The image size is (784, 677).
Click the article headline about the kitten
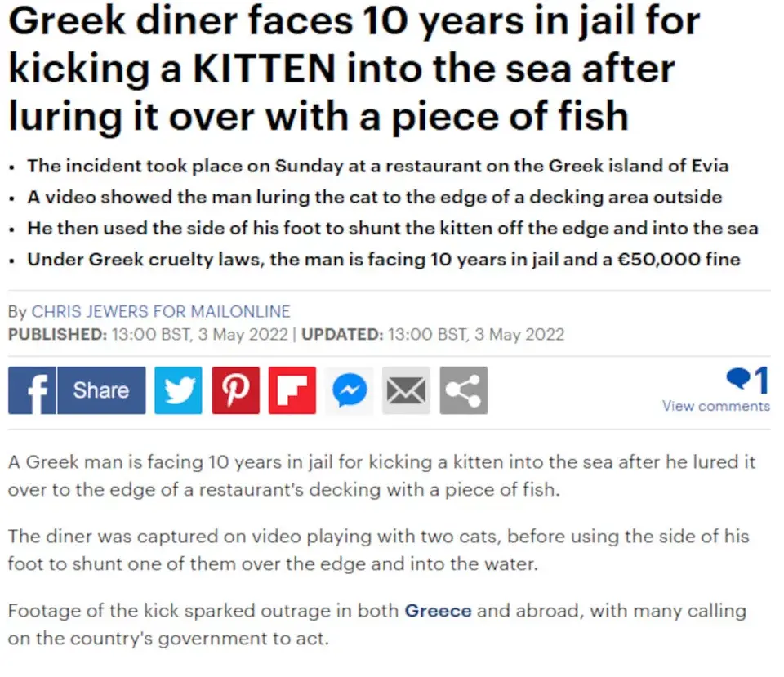[x=354, y=67]
